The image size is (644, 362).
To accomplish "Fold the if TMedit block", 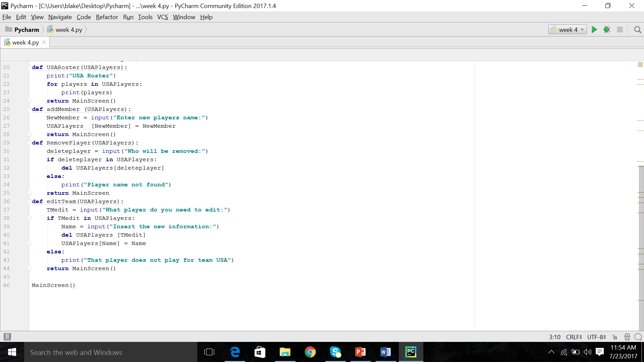I will 29,218.
